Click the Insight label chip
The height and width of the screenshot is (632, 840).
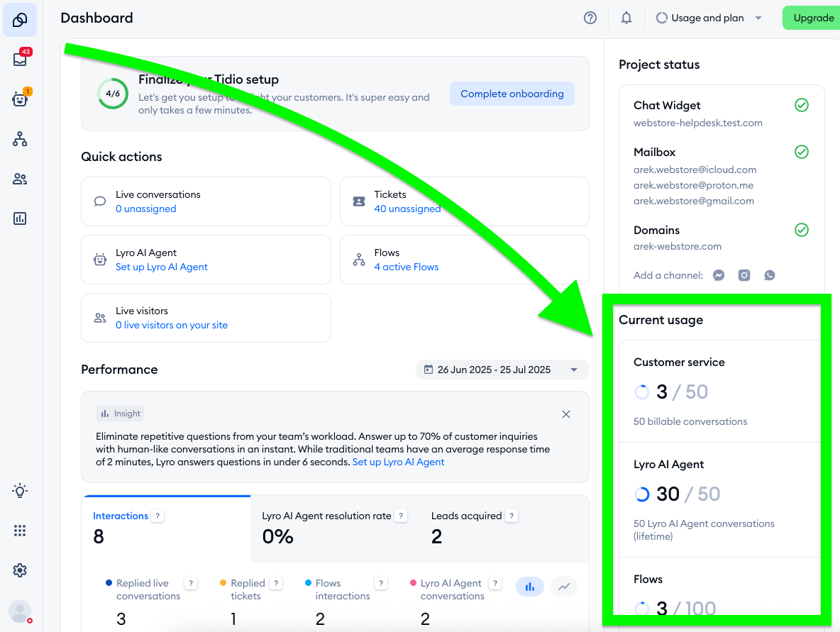121,414
